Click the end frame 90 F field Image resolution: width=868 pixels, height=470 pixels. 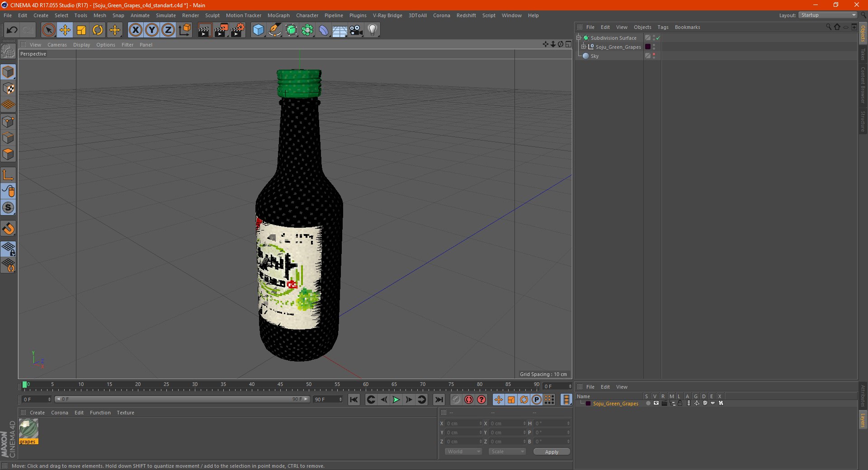pos(328,399)
